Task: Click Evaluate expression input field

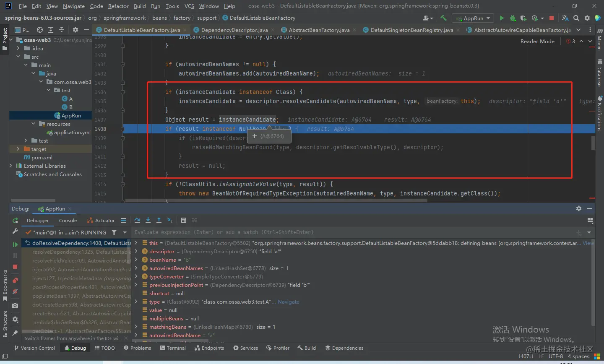Action: pos(354,232)
